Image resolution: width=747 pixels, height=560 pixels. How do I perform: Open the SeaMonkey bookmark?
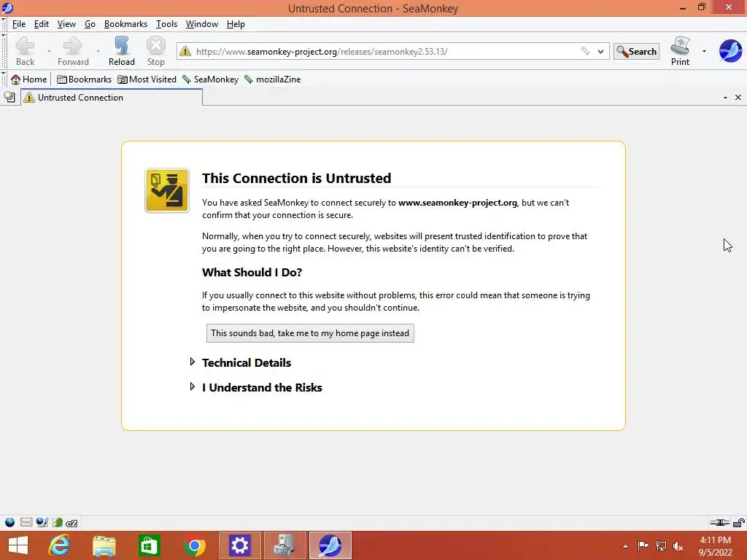click(x=210, y=79)
